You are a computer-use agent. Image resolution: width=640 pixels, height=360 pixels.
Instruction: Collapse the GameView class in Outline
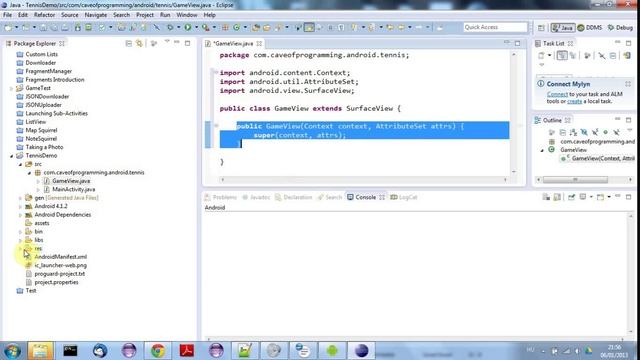[x=542, y=150]
